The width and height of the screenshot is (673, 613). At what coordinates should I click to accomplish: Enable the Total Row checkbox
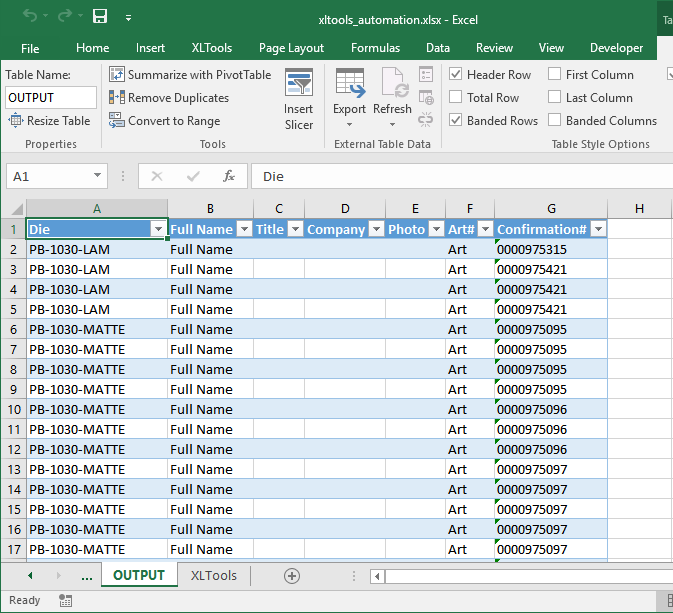[456, 98]
